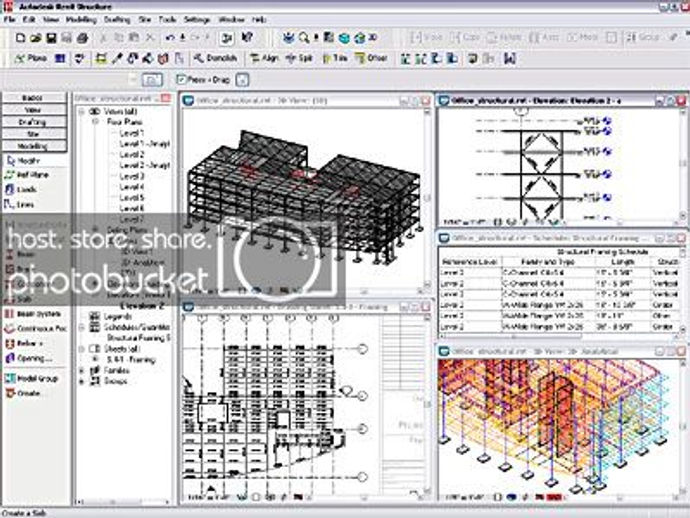The width and height of the screenshot is (690, 518).
Task: Collapse Schedules/Quantities tree node
Action: coord(81,327)
